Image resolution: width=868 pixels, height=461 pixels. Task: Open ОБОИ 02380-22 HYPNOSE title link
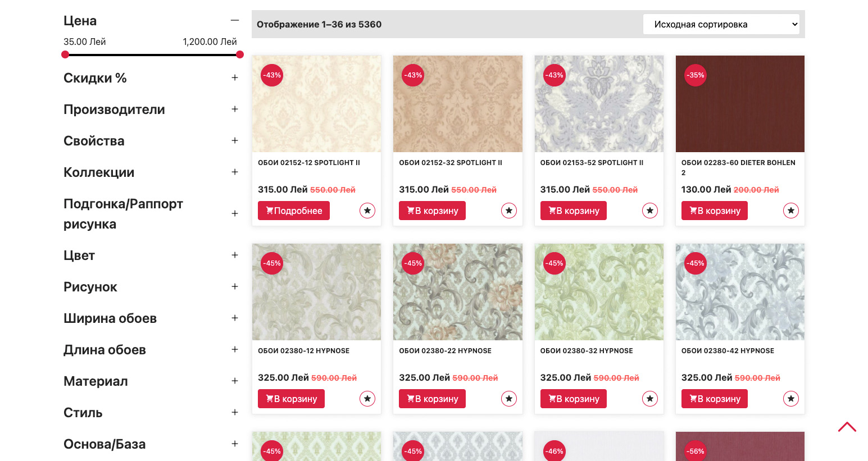coord(446,351)
